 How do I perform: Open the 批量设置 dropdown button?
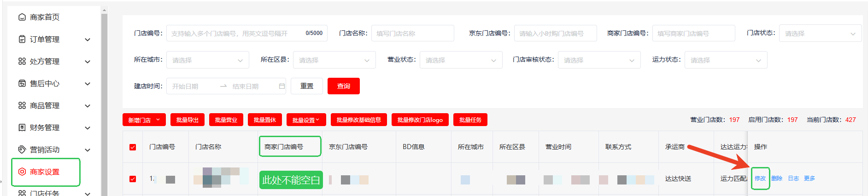click(x=306, y=120)
